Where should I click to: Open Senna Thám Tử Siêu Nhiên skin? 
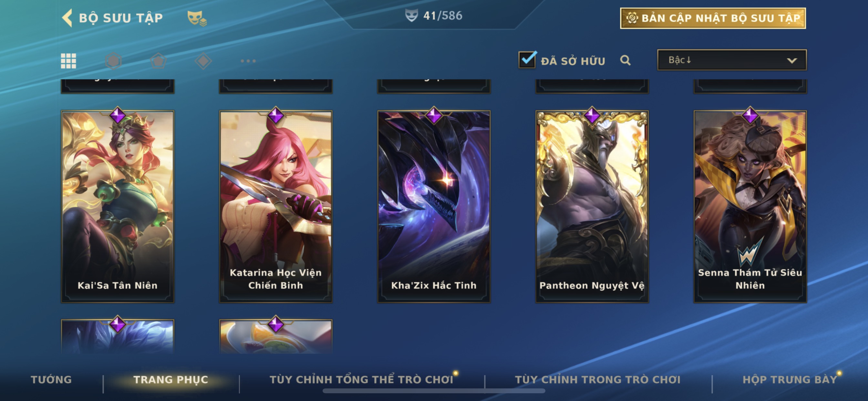750,206
